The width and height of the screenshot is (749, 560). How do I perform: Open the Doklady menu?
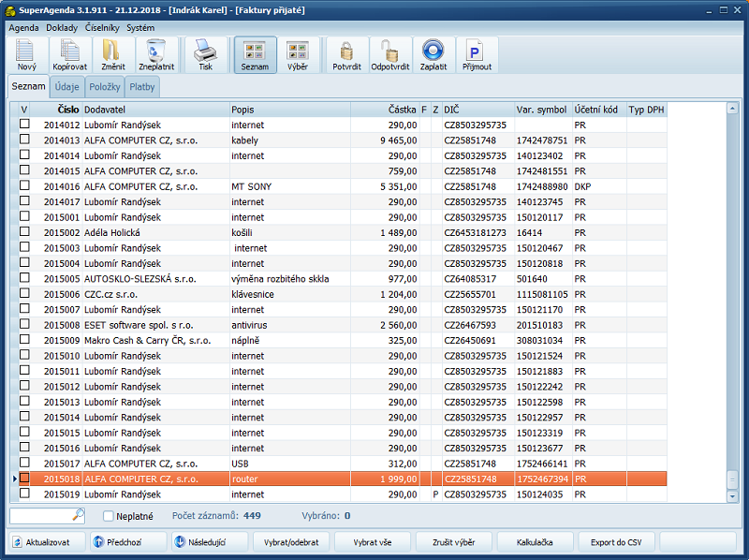(62, 28)
